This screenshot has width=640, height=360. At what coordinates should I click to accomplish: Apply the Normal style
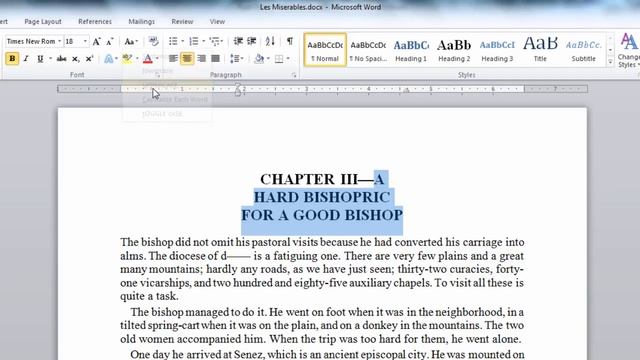tap(325, 50)
